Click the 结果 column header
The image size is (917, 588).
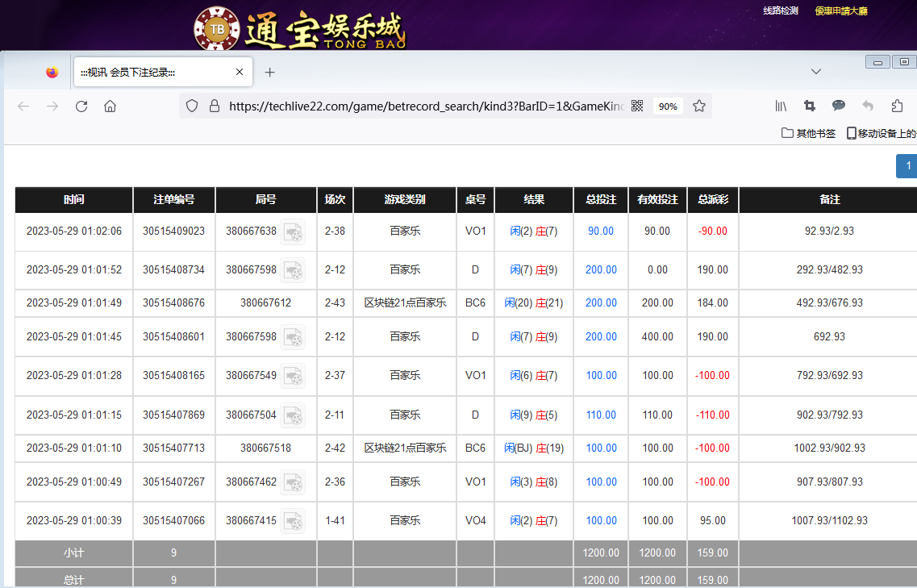(533, 199)
